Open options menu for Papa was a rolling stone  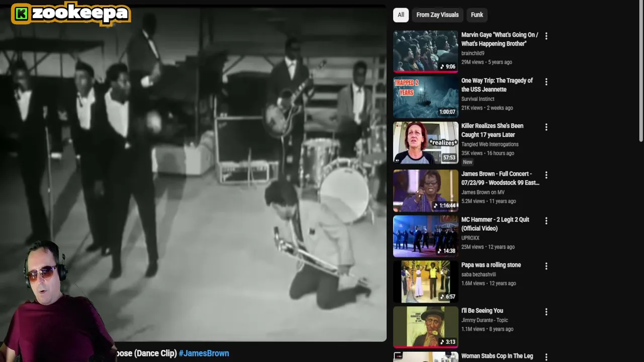(x=546, y=266)
